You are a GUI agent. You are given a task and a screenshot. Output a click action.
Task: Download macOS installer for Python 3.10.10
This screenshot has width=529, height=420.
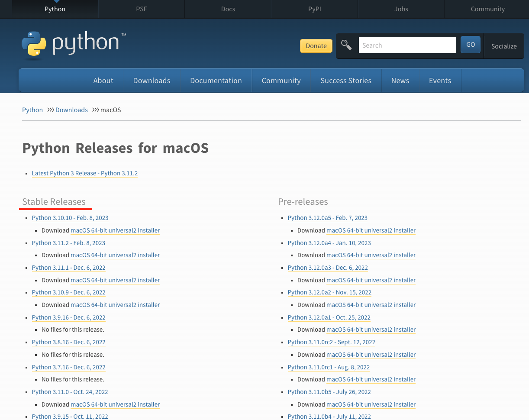pyautogui.click(x=115, y=230)
